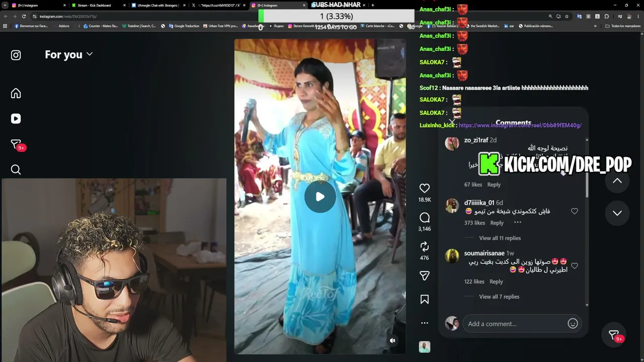Close the Comments panel

coord(451,123)
